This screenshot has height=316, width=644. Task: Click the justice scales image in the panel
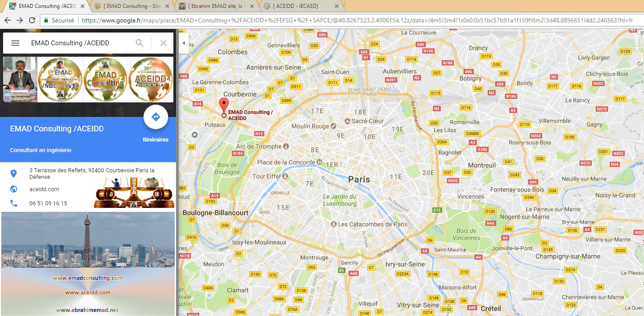(134, 193)
